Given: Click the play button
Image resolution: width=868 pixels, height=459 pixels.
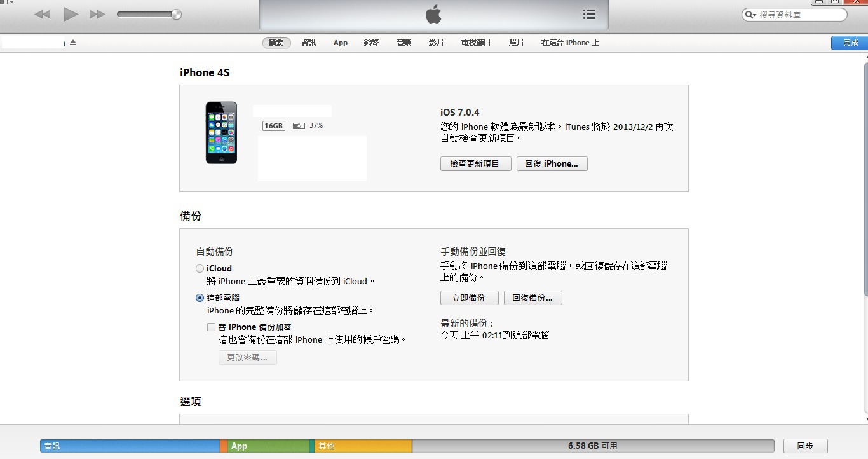Looking at the screenshot, I should click(71, 14).
